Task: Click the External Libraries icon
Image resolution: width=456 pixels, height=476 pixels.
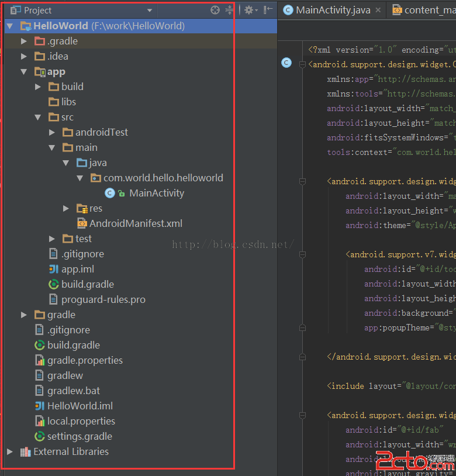Action: coord(25,451)
